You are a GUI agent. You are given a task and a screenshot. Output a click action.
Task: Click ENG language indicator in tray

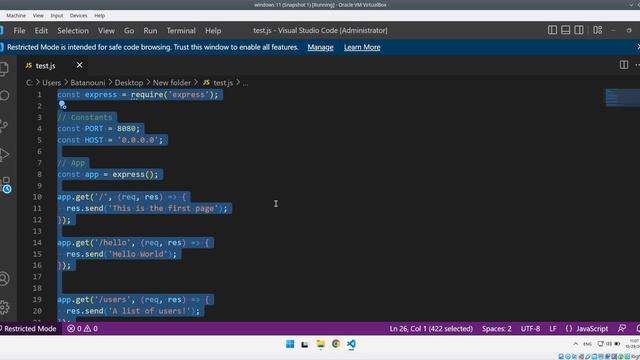587,344
